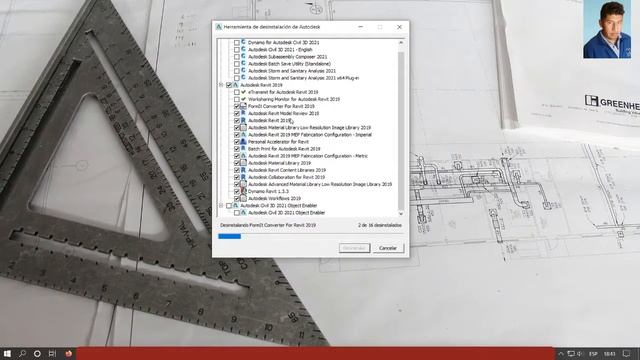Click the Autodesk Collaboration for Revit 2019 icon

[243, 177]
